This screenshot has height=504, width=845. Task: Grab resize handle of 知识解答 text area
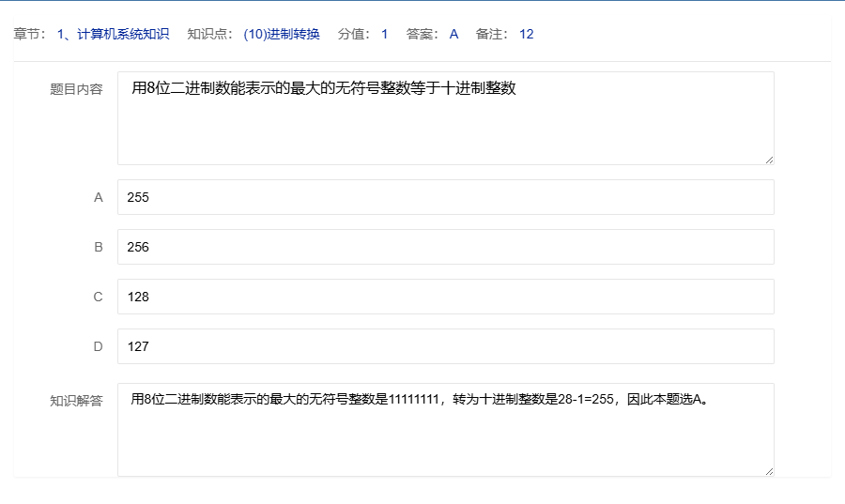[x=769, y=471]
